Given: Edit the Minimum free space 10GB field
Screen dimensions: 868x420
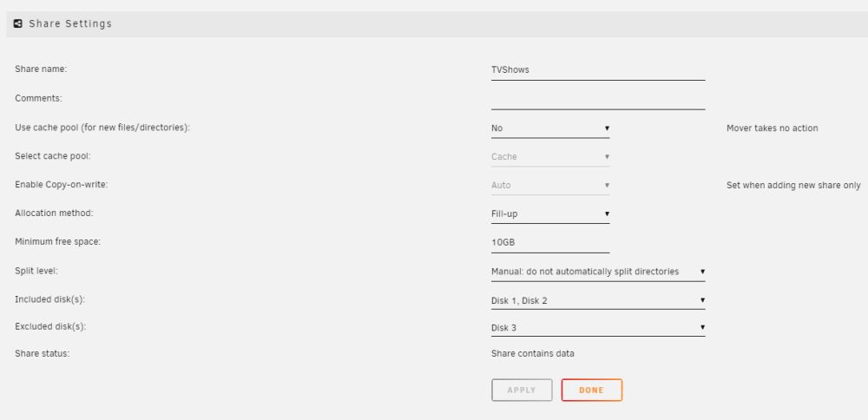Looking at the screenshot, I should pos(550,242).
